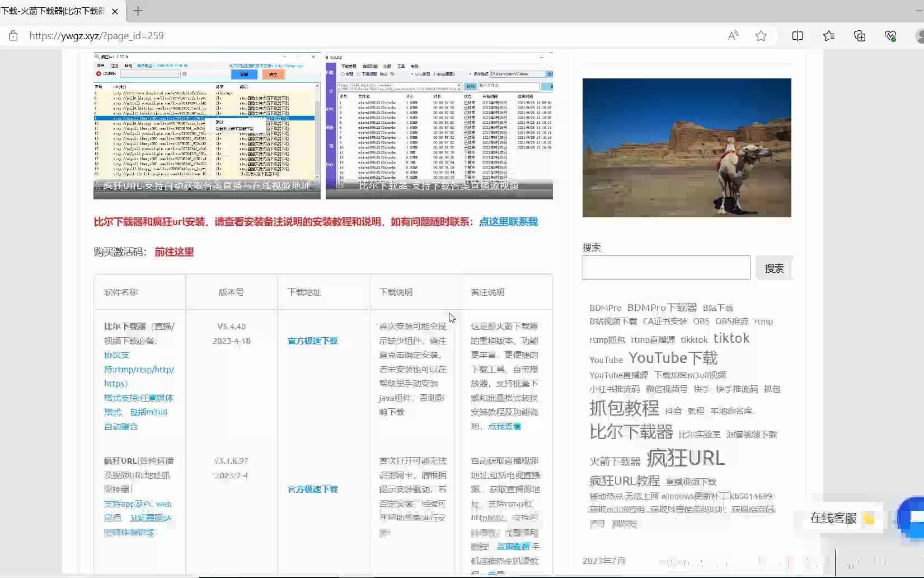The width and height of the screenshot is (924, 578).
Task: Open the Collections icon
Action: click(x=860, y=36)
